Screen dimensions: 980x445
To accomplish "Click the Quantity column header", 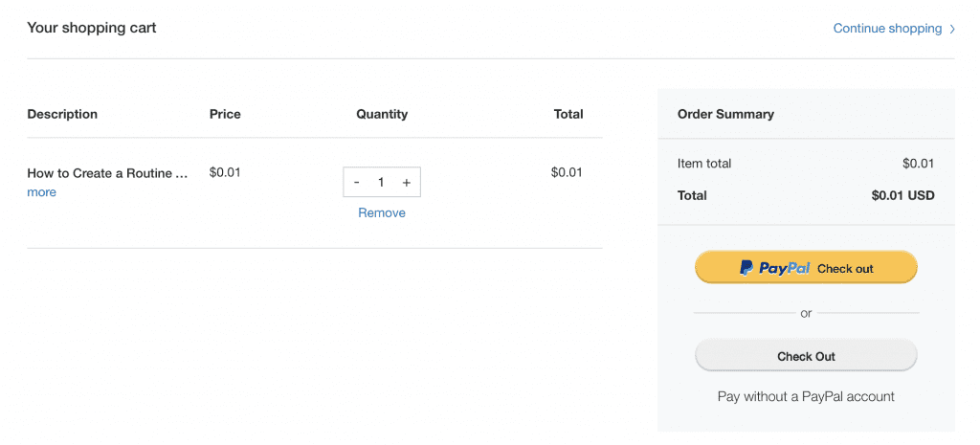I will click(x=382, y=114).
